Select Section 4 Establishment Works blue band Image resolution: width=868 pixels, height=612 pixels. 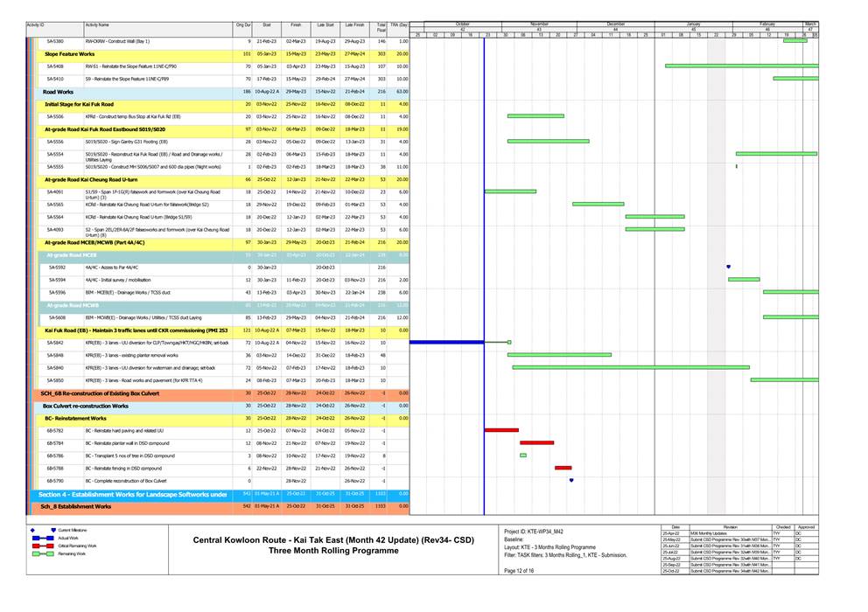131,494
